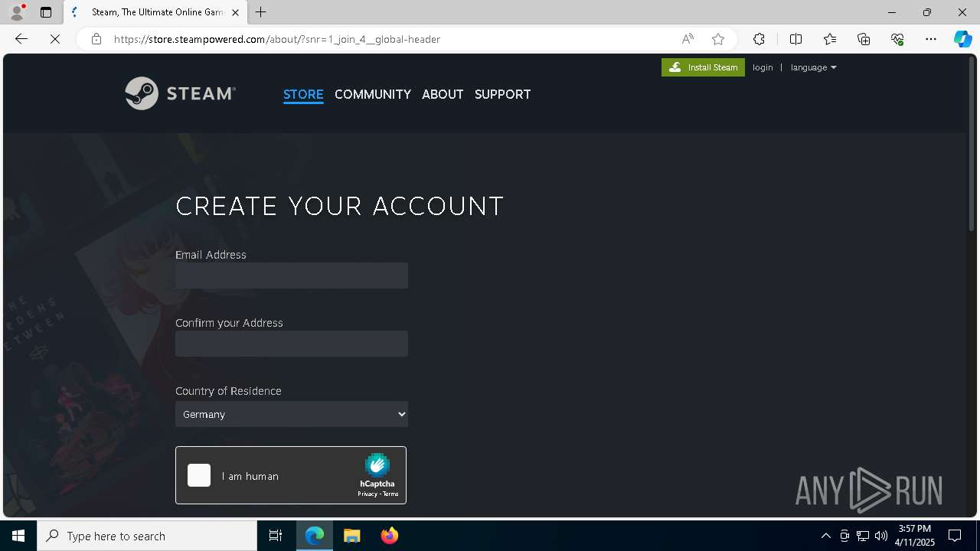Open the Country of Residence dropdown

[x=292, y=414]
